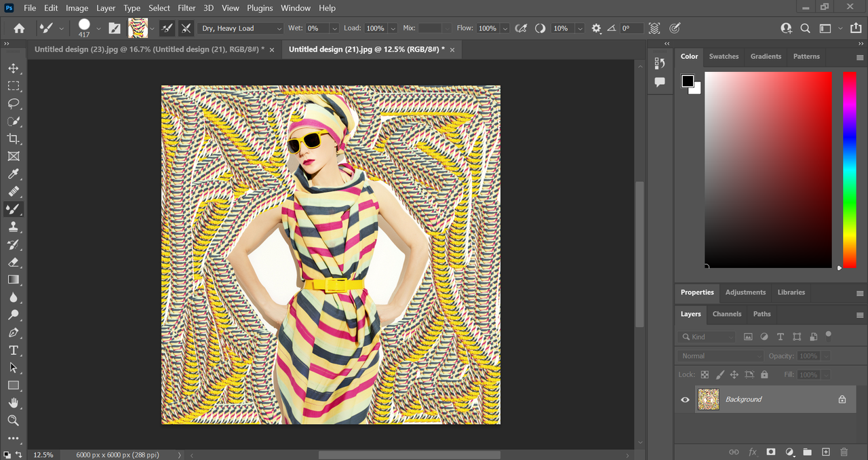Open the Dry, Heavy Load preset dropdown
Screen dimensions: 868x460
pos(241,28)
